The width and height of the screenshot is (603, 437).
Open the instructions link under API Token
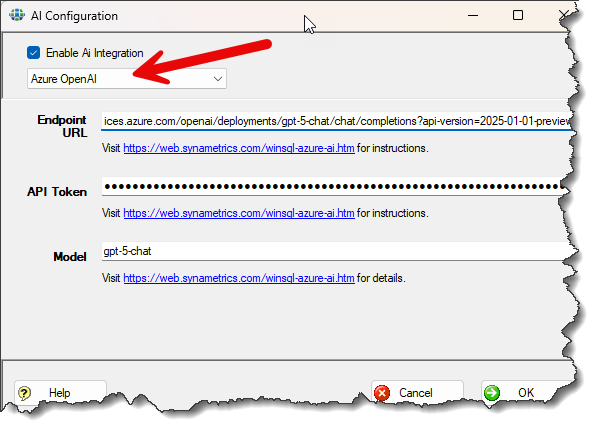pyautogui.click(x=239, y=213)
